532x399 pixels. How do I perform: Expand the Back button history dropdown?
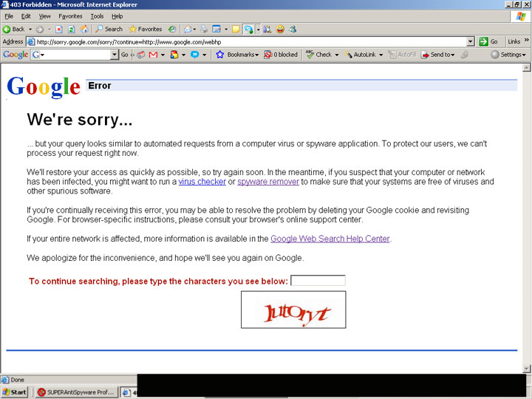[x=30, y=30]
